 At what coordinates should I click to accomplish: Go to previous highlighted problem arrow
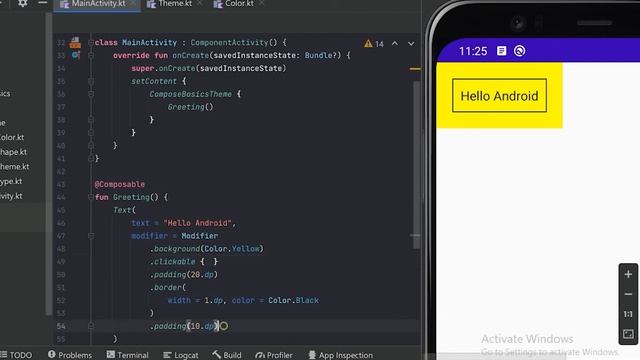click(395, 43)
